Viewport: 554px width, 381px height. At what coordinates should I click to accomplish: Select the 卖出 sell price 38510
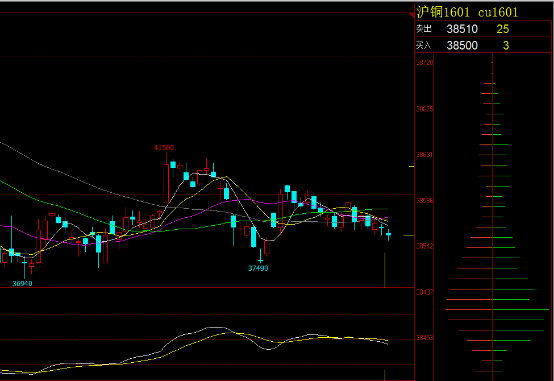[x=462, y=29]
